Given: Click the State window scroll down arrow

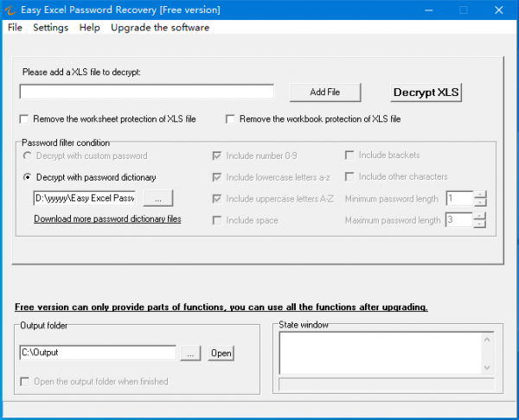Looking at the screenshot, I should pos(487,367).
